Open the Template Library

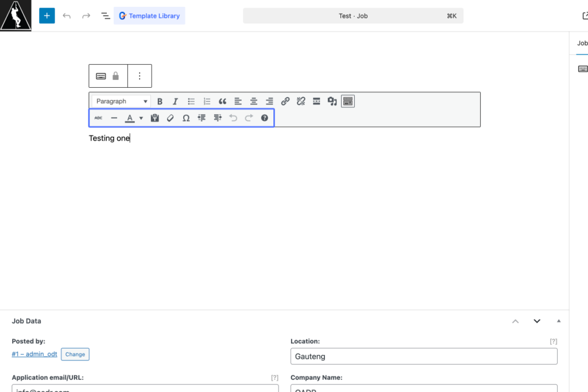point(149,15)
